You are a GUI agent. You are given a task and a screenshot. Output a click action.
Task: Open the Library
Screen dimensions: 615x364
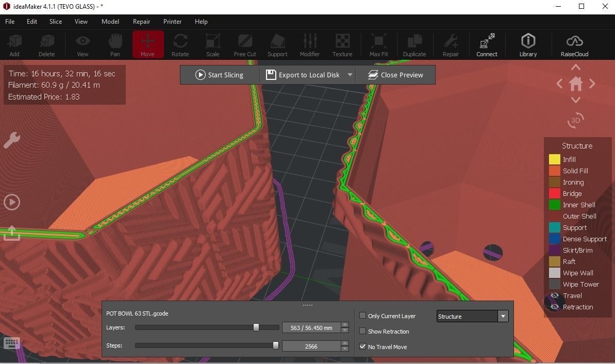(528, 45)
